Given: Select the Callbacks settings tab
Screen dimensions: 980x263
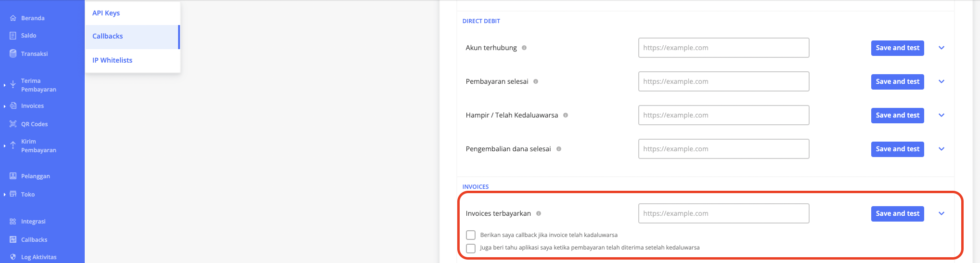Looking at the screenshot, I should pos(132,37).
